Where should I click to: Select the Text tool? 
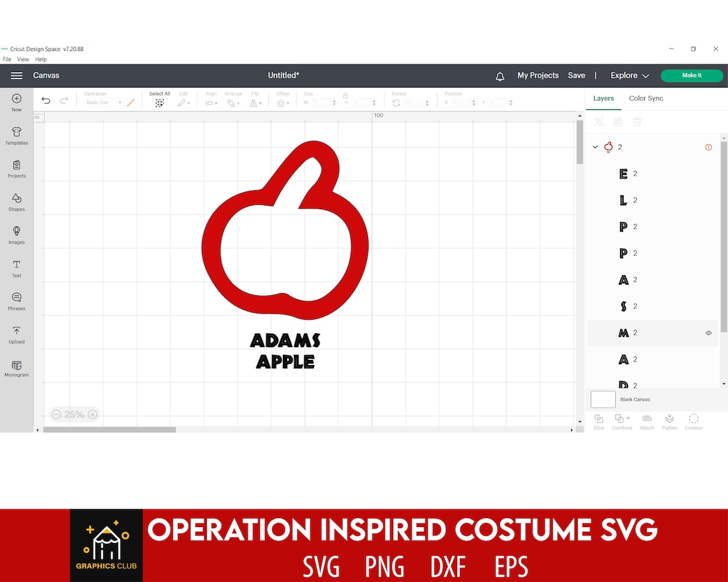click(17, 268)
